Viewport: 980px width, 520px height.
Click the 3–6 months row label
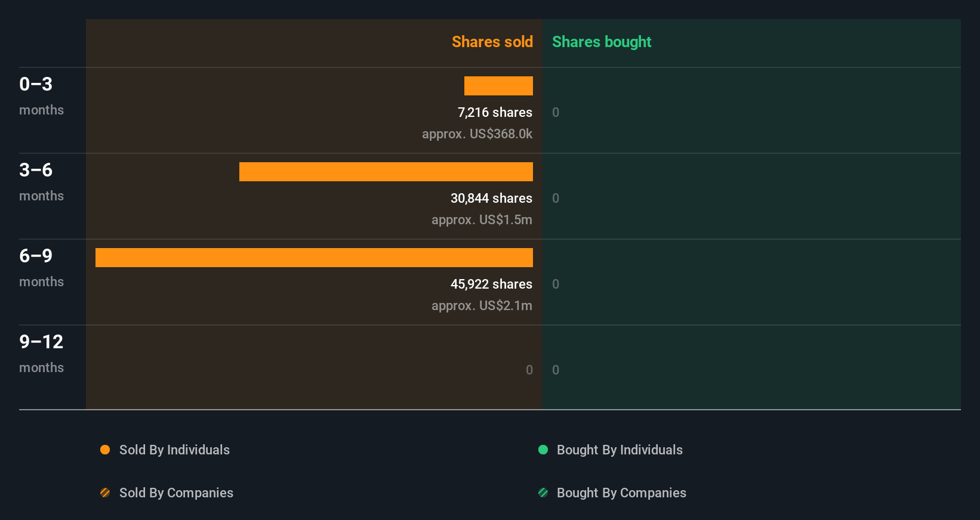coord(41,182)
